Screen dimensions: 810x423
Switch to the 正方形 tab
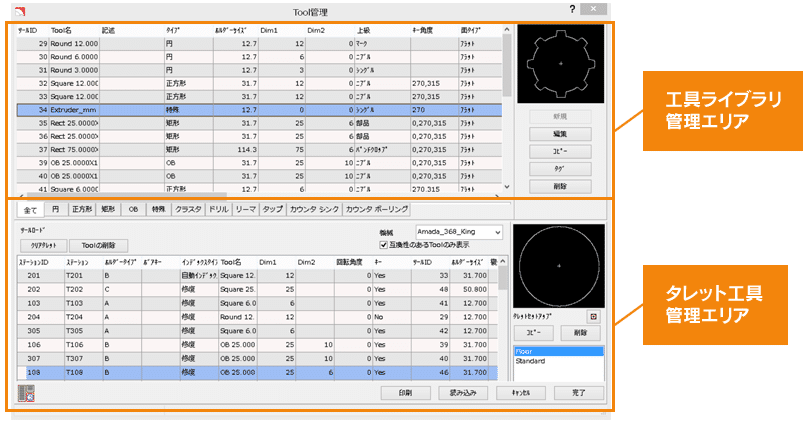point(82,209)
